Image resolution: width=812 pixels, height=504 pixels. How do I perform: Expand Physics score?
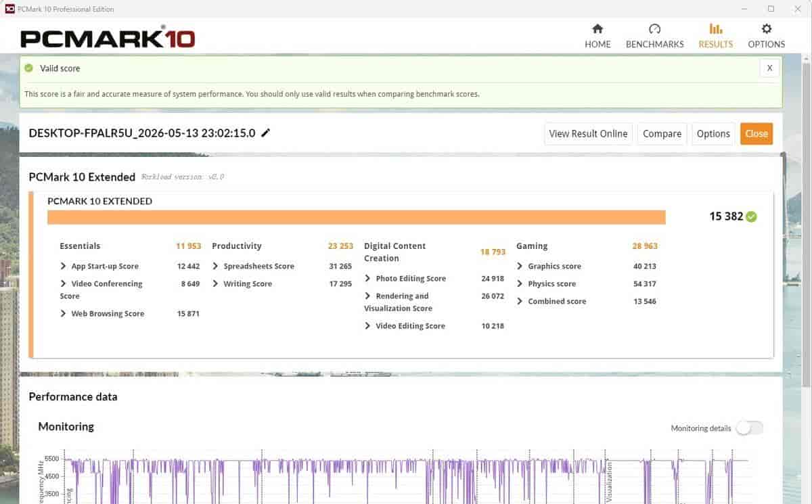pyautogui.click(x=520, y=284)
